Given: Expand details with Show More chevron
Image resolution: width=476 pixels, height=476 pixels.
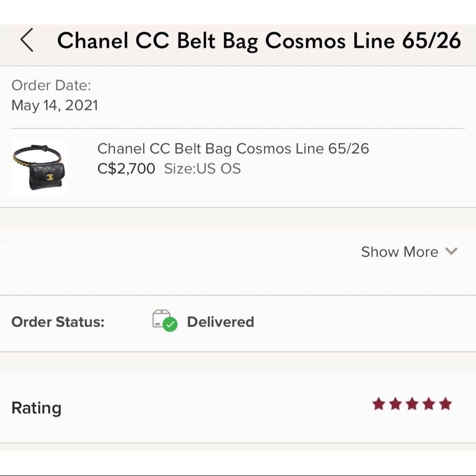Looking at the screenshot, I should point(451,251).
